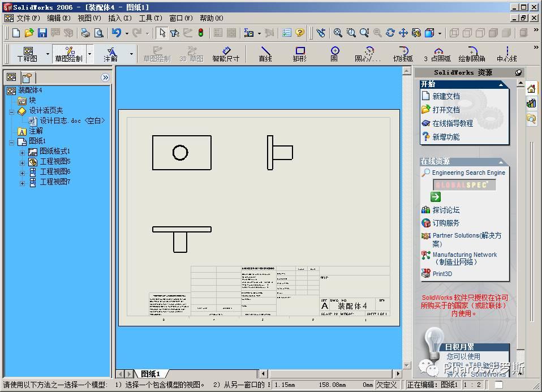The width and height of the screenshot is (542, 392).
Task: Open the 插入(I) menu
Action: click(119, 18)
